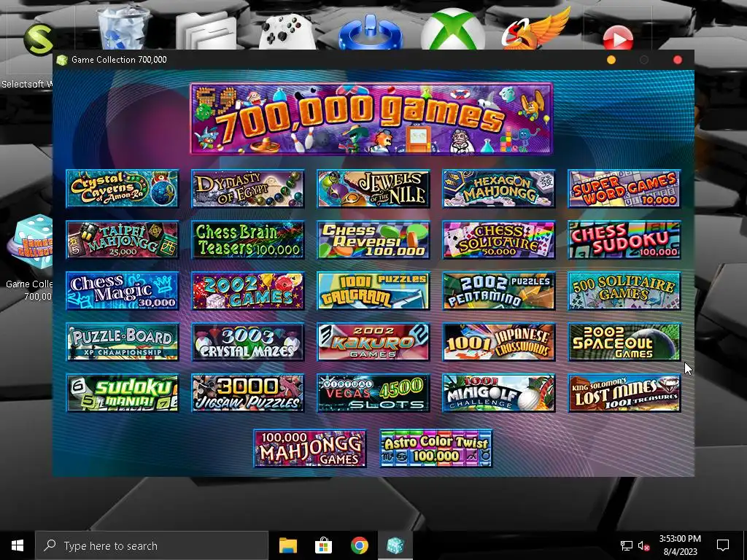Open Chess Brain Teasers 100,000
Screen dimensions: 747x560
(x=248, y=240)
